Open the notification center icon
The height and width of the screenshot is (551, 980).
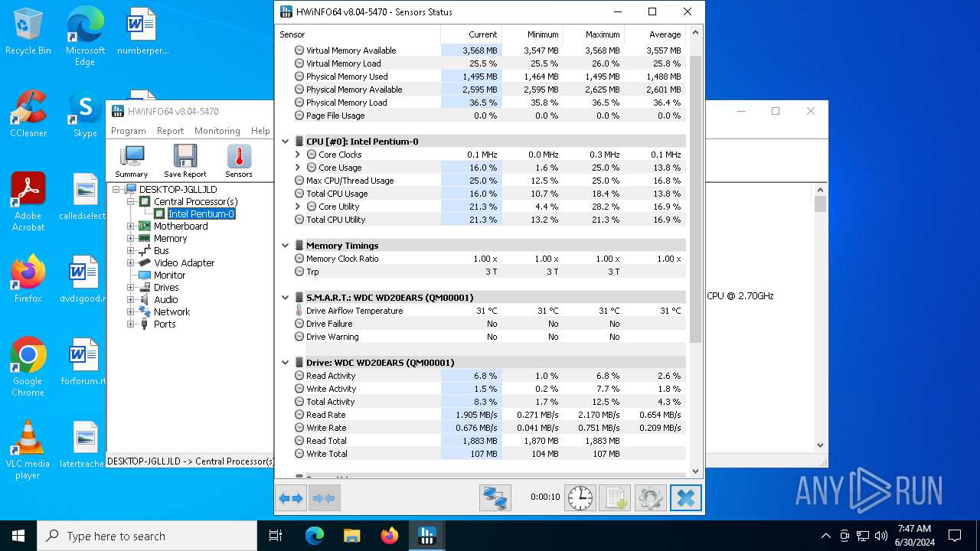pyautogui.click(x=955, y=536)
